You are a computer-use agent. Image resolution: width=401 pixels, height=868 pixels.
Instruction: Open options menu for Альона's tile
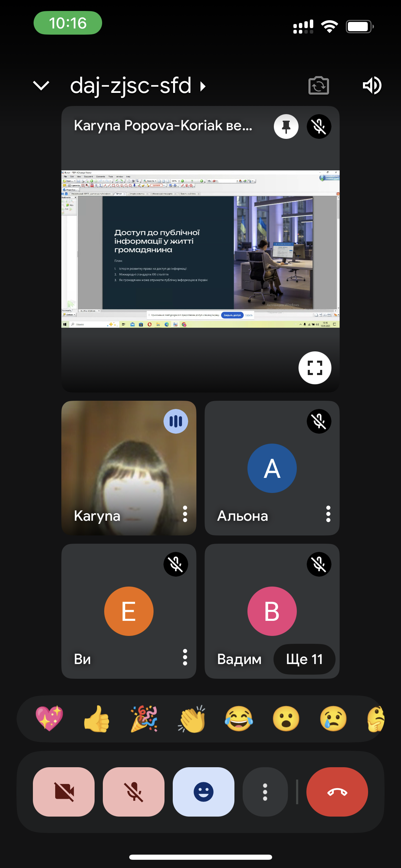[x=328, y=514]
